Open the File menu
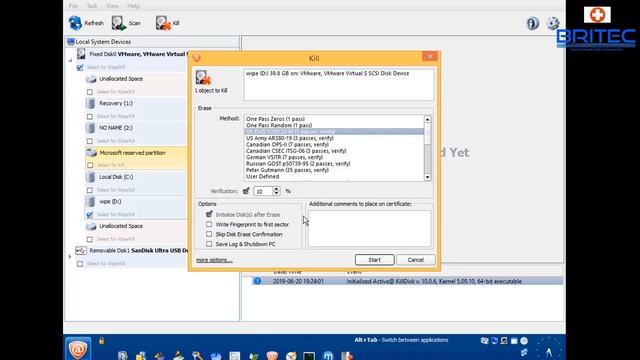640x360 pixels. 73,6
